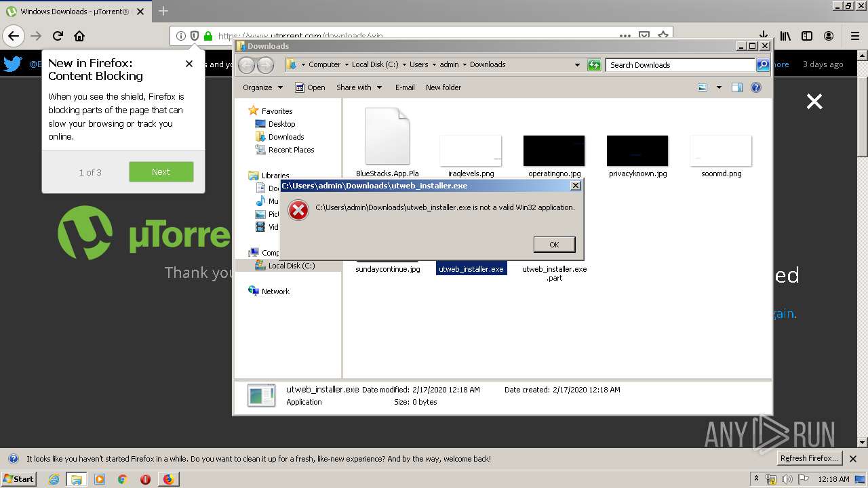Select the privacyknown.jpg file

637,156
